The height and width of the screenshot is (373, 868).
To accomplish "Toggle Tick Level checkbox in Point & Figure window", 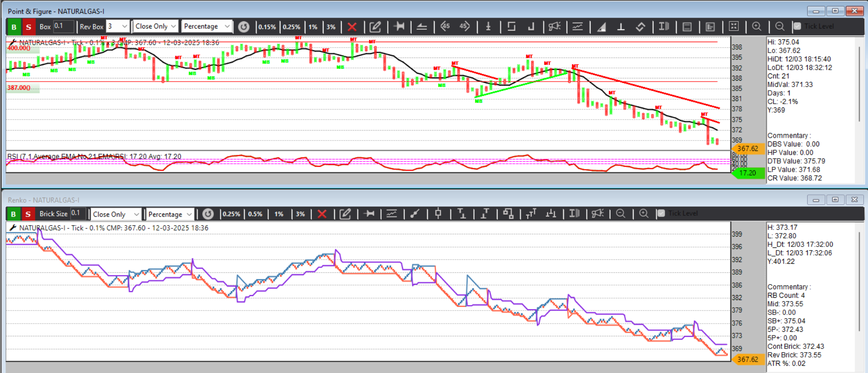I will (x=797, y=26).
